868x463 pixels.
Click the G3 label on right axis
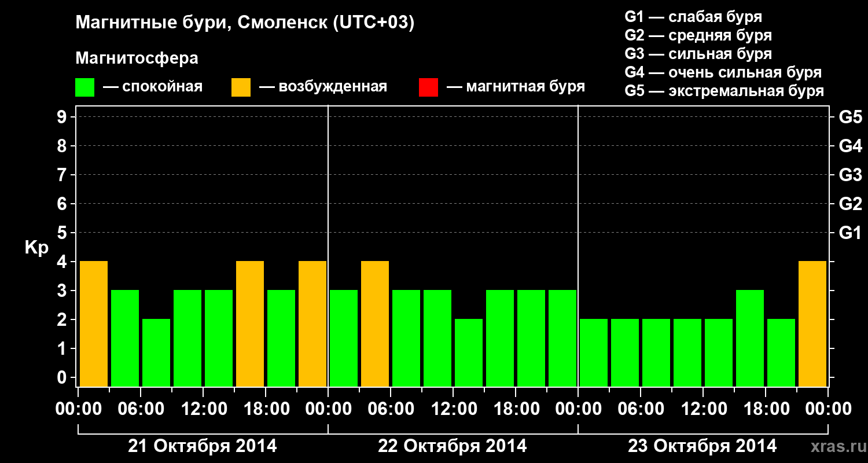click(x=850, y=175)
